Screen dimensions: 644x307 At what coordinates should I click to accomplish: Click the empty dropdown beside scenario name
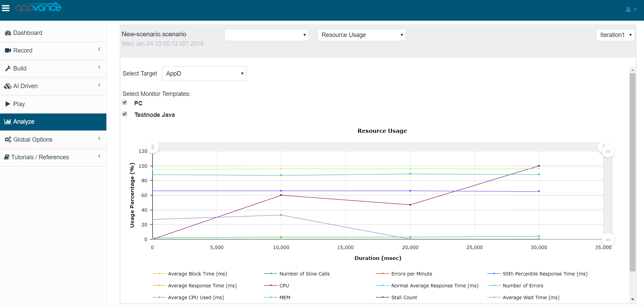click(x=266, y=35)
